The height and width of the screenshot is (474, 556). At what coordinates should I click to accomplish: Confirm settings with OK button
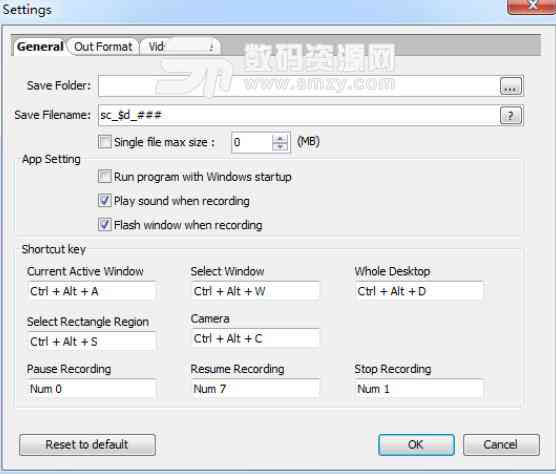416,445
